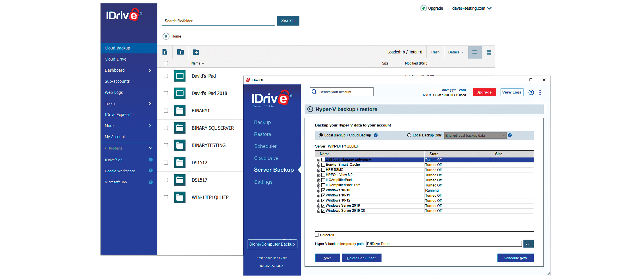Open the dave@testing.com account dropdown
Screen dimensions: 644x276
pos(472,8)
